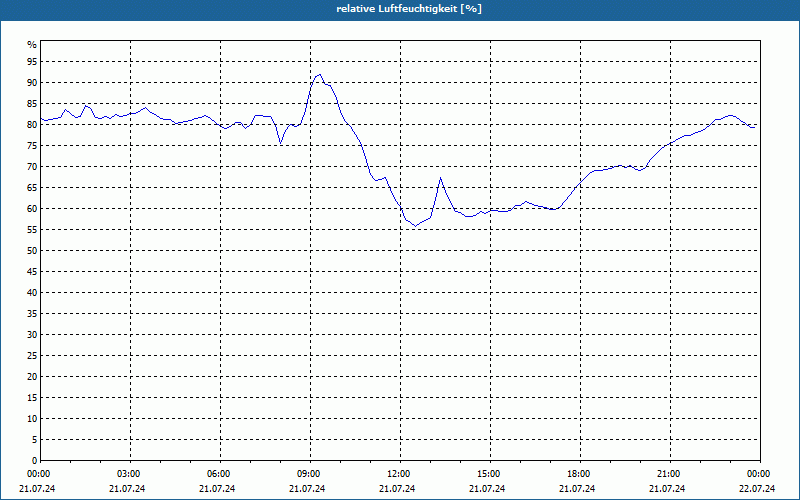
Task: Click the 00:00 time label above 21.07.24
Action: (38, 474)
